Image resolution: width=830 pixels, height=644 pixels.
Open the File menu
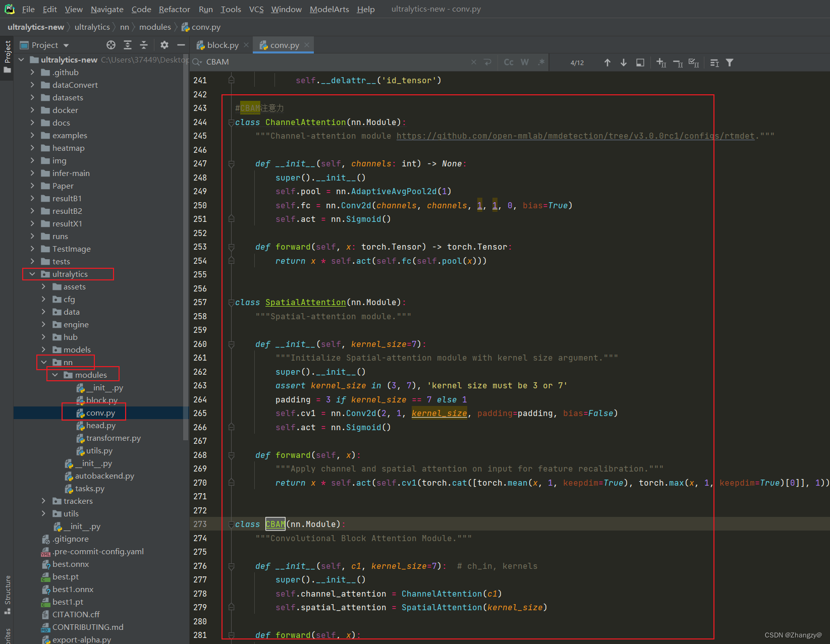[28, 9]
